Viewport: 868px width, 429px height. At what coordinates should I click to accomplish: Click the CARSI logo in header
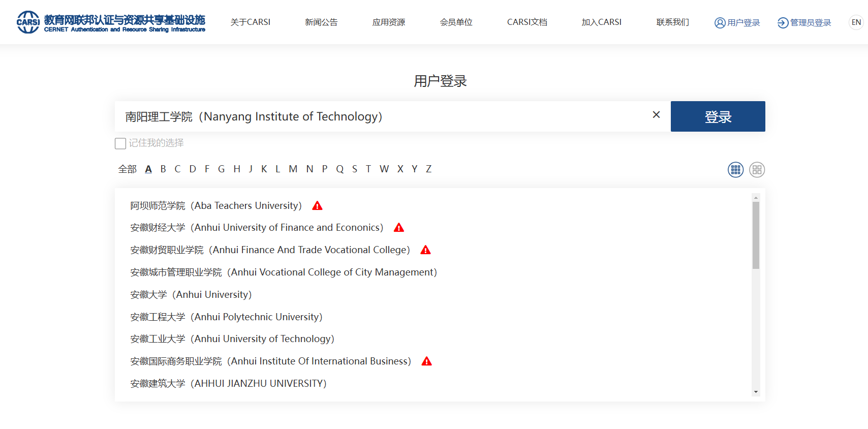point(111,22)
